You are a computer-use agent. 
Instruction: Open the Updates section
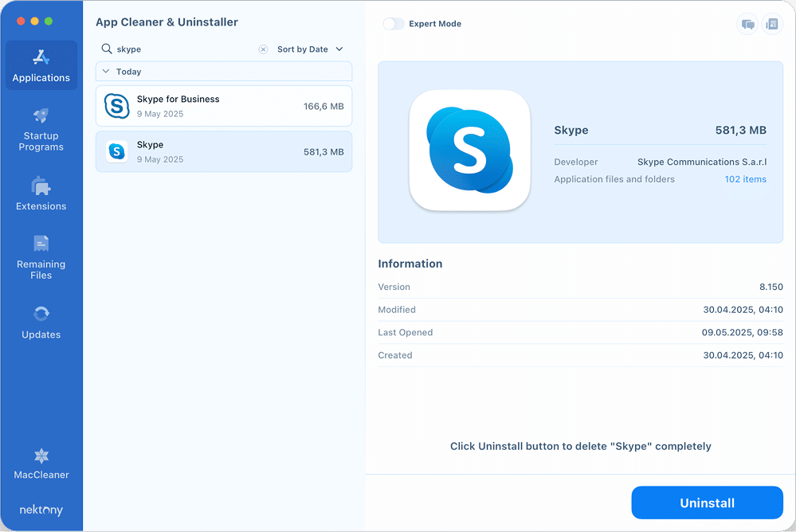41,323
